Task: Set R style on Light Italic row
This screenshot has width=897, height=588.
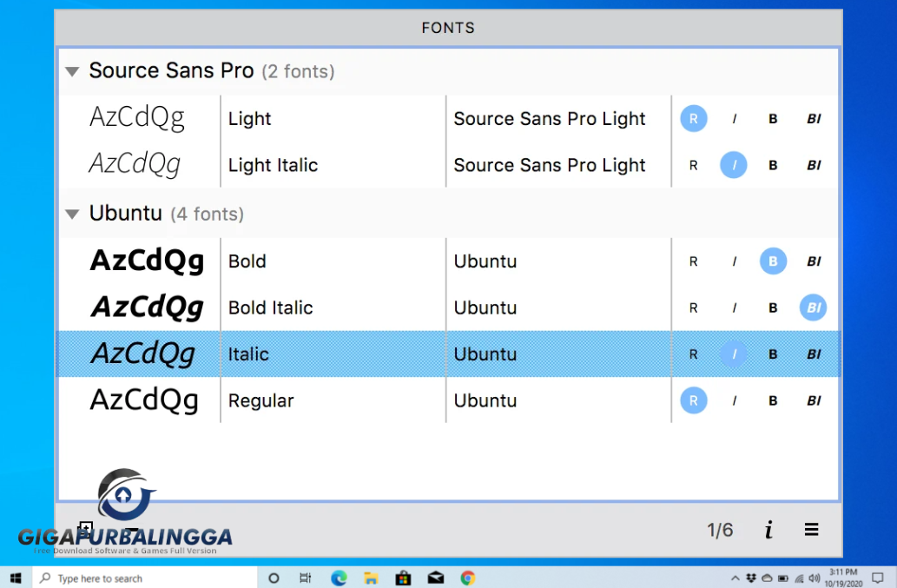Action: (x=693, y=165)
